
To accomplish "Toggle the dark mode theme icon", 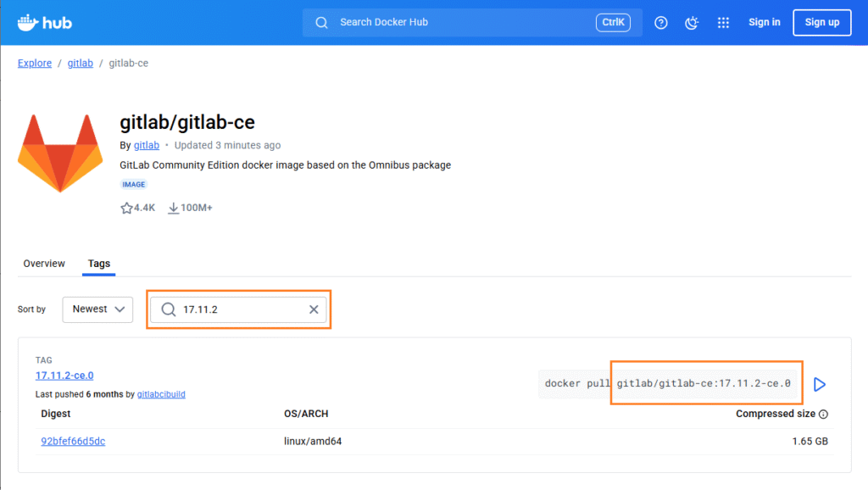I will pyautogui.click(x=692, y=23).
